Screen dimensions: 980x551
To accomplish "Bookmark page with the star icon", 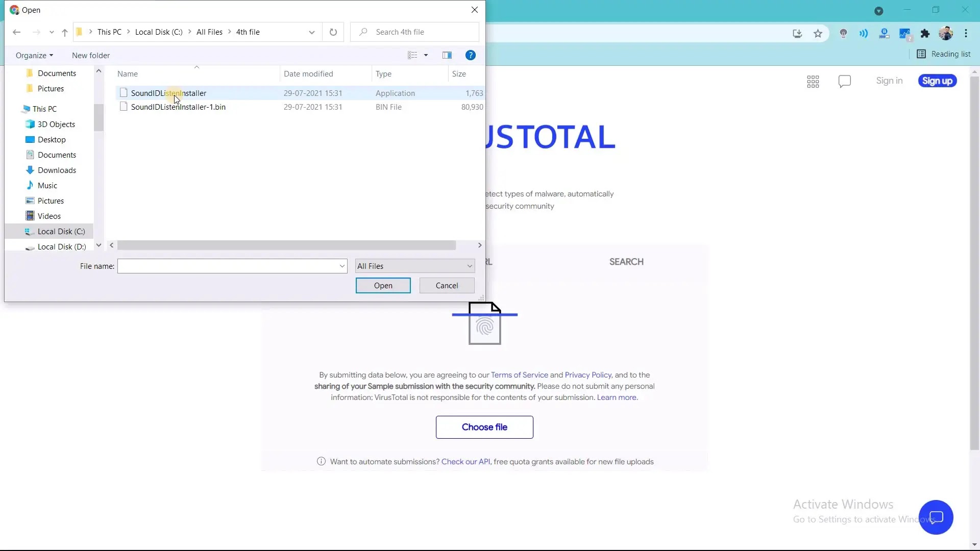I will [x=818, y=34].
